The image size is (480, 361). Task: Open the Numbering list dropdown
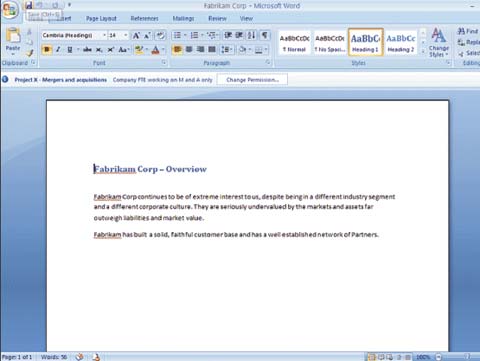click(x=202, y=35)
